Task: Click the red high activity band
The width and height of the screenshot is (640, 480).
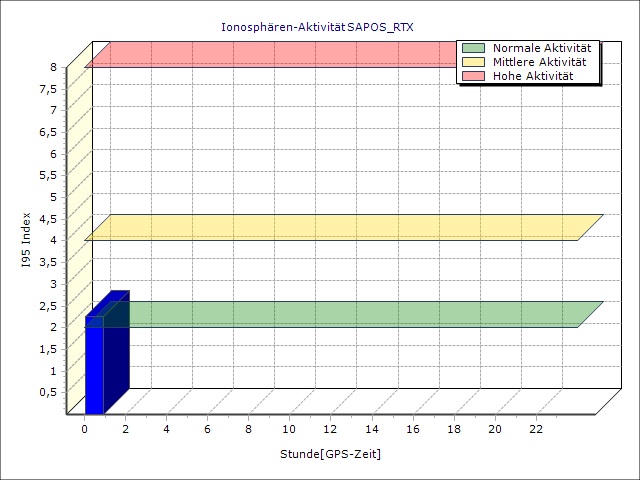Action: 270,54
